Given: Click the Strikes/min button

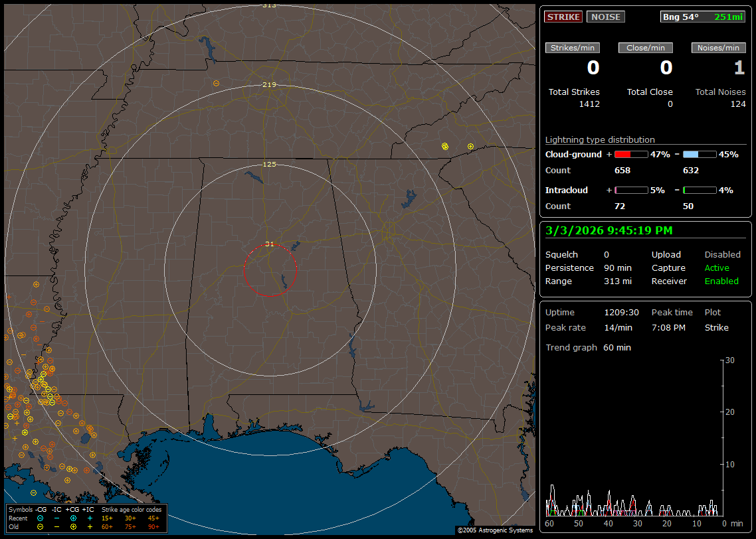Looking at the screenshot, I should (x=572, y=48).
